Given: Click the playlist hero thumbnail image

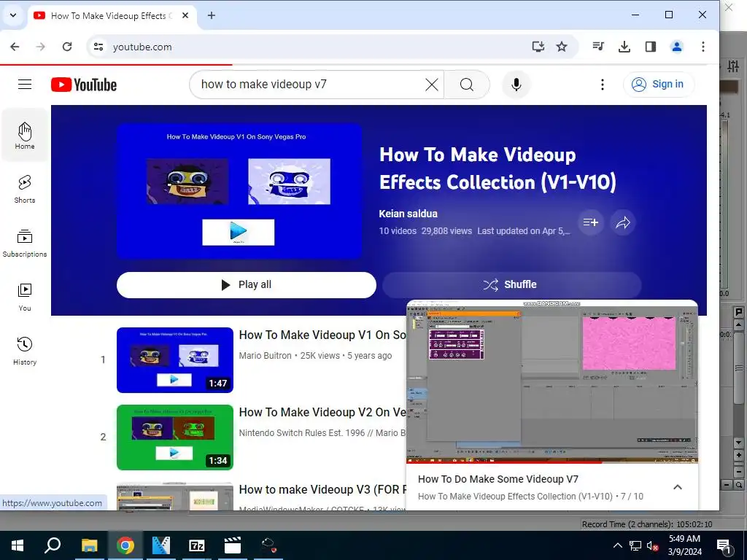Looking at the screenshot, I should pyautogui.click(x=239, y=191).
